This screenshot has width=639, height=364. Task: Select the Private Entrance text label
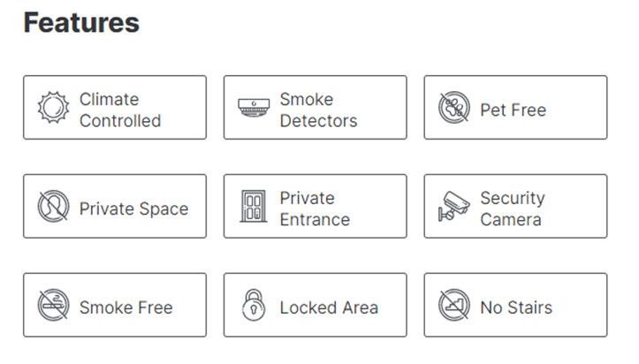pos(315,209)
